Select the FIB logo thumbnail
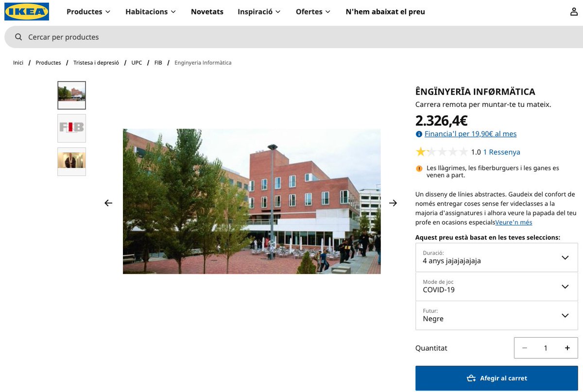 click(x=71, y=128)
